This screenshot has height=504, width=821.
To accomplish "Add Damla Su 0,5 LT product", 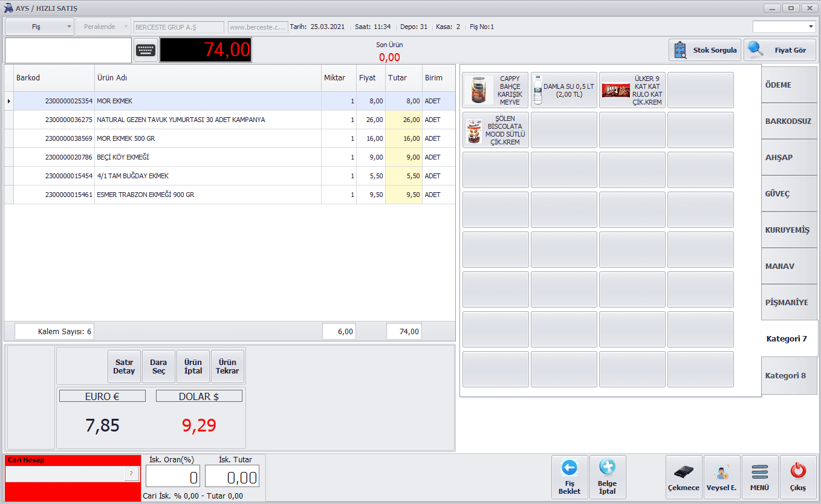I will click(x=563, y=90).
